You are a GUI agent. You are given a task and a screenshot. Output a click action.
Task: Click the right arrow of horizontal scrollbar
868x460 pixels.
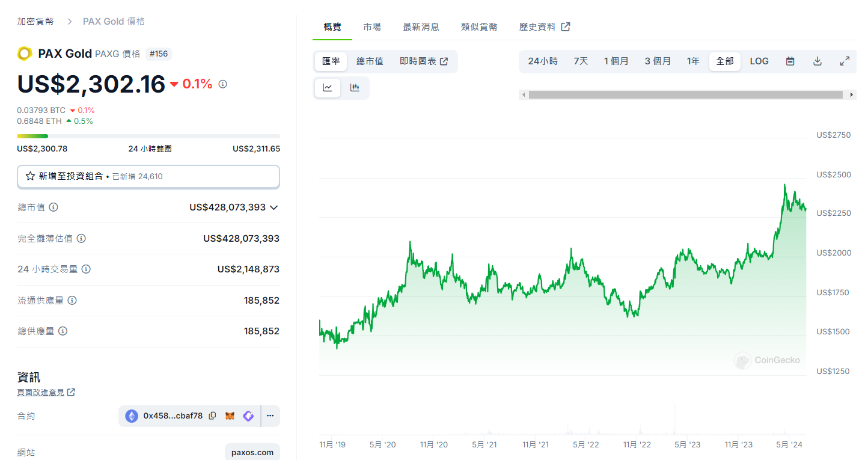(x=852, y=95)
